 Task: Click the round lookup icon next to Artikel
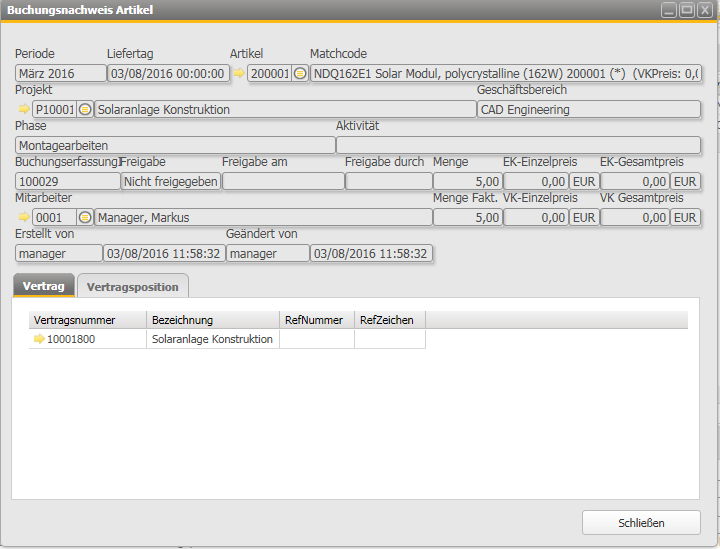(x=300, y=73)
